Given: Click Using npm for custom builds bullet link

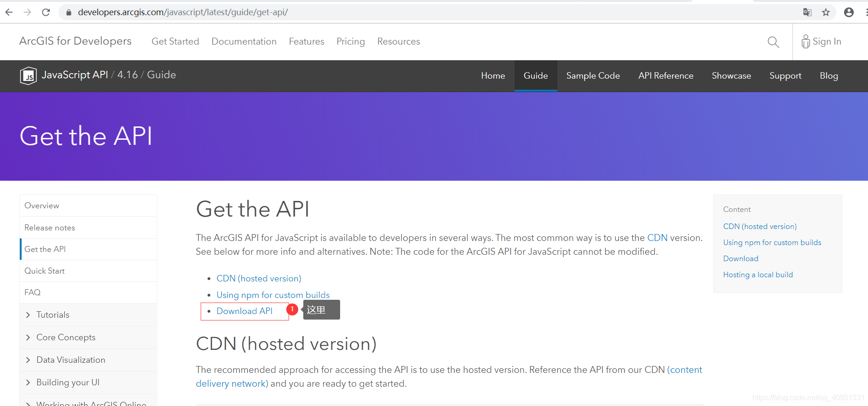Looking at the screenshot, I should tap(273, 295).
